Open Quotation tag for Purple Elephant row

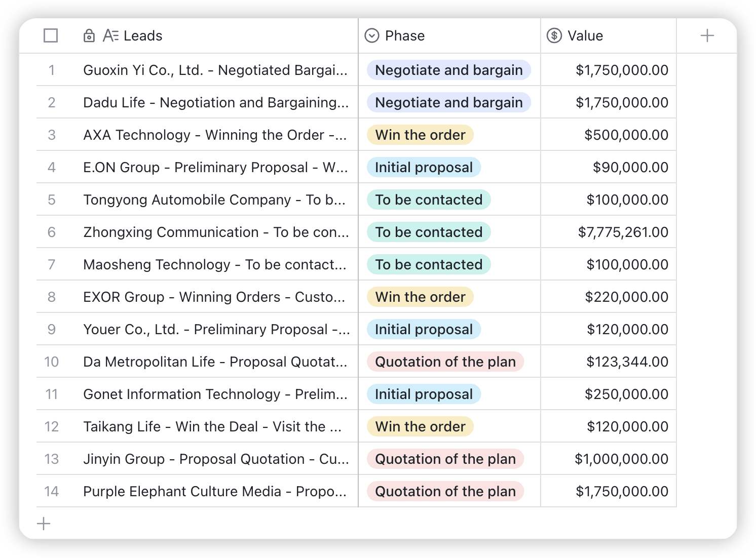pyautogui.click(x=445, y=491)
